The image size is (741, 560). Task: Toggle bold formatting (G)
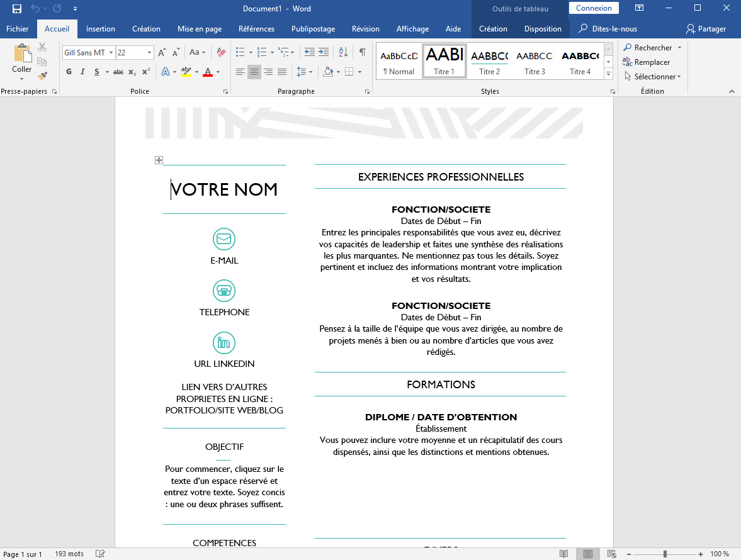(69, 72)
